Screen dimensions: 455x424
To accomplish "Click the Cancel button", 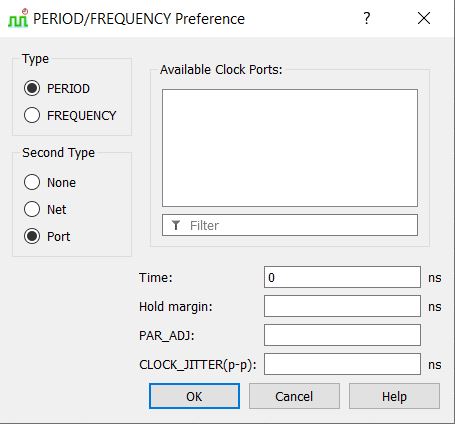I will (294, 396).
